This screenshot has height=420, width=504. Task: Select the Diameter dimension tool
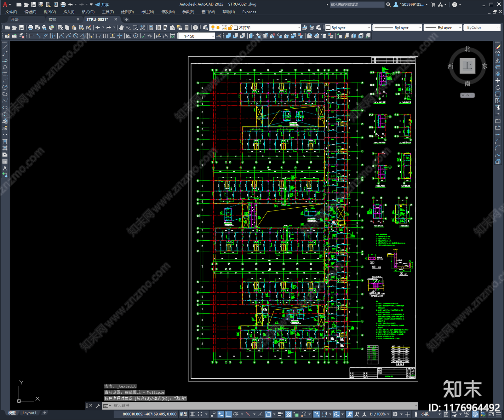[76, 36]
